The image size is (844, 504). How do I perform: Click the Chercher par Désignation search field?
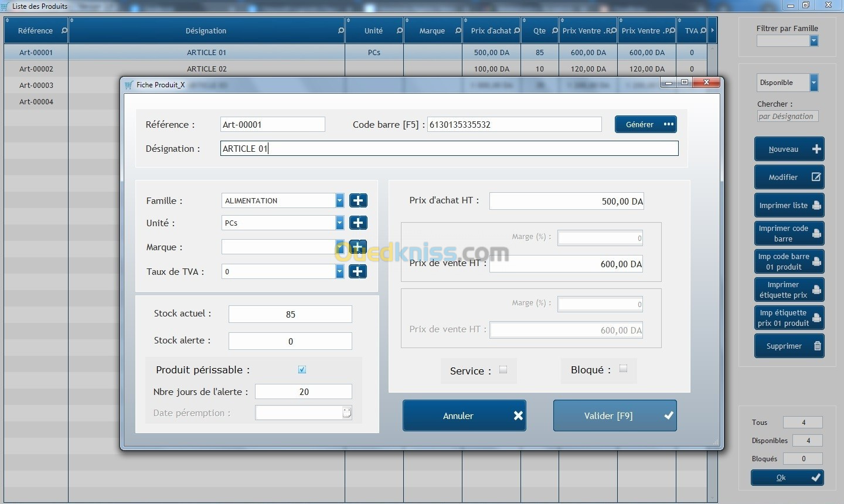787,116
